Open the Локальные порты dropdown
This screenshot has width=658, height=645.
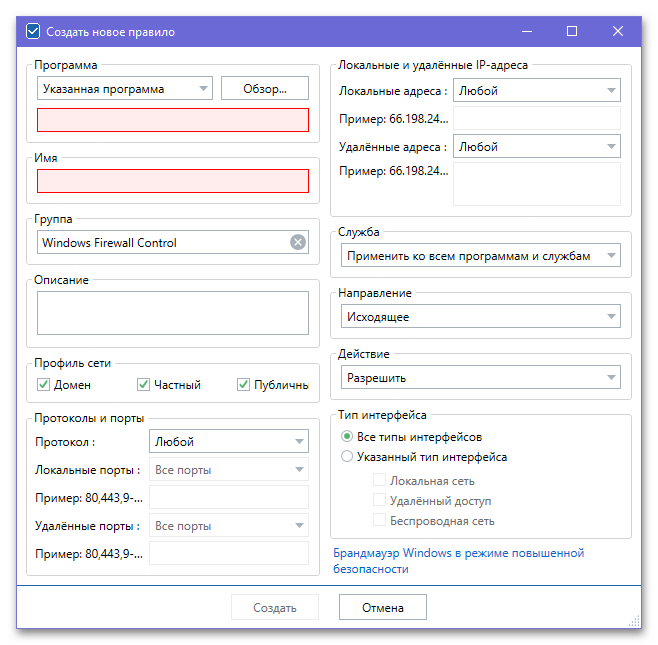point(229,469)
